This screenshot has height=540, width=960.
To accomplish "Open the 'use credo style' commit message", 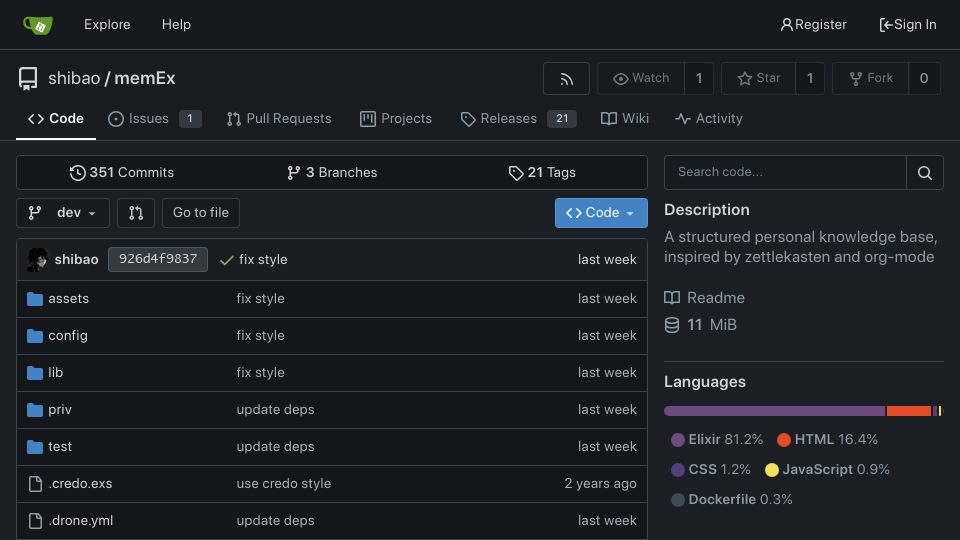I will click(283, 484).
